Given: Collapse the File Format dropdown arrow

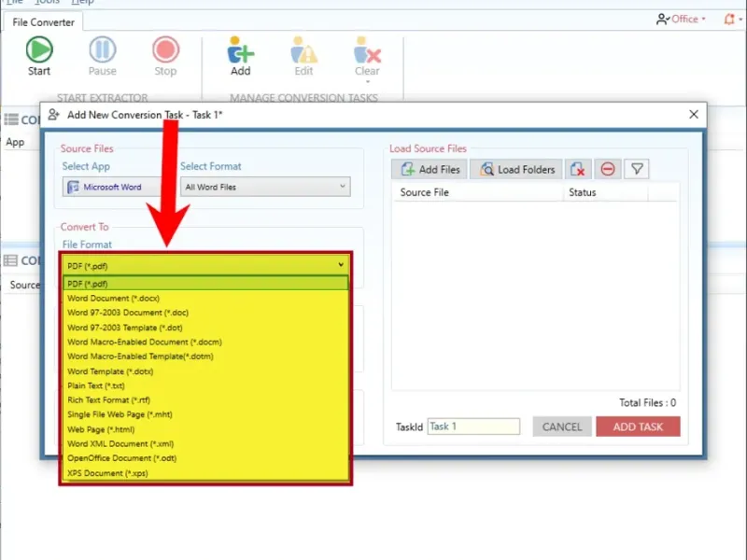Looking at the screenshot, I should pos(341,265).
